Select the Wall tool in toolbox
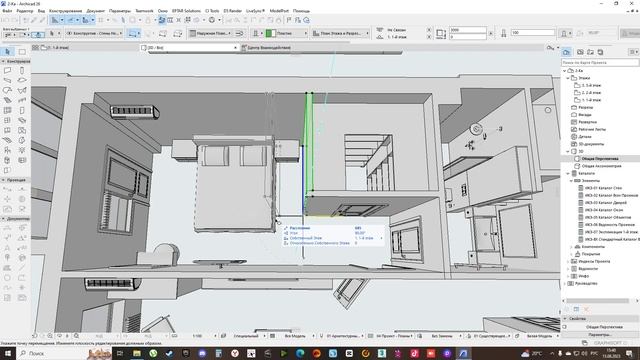The height and width of the screenshot is (360, 640). (7, 70)
